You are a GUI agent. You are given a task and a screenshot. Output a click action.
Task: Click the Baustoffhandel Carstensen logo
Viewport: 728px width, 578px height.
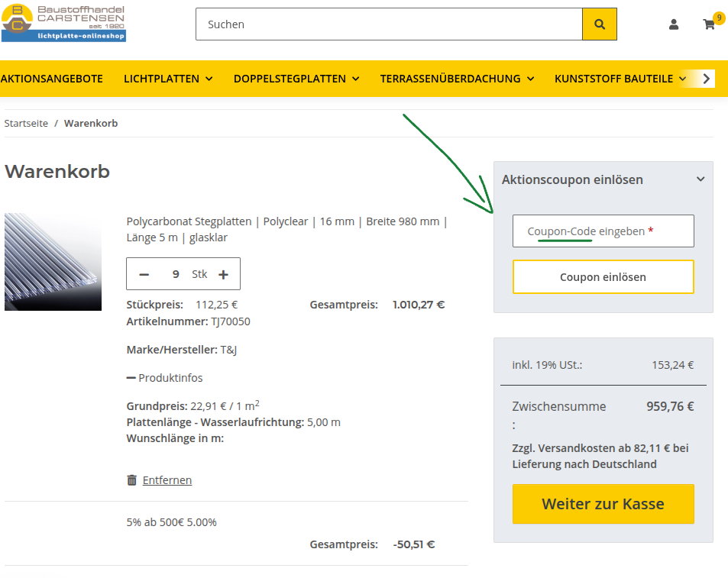coord(63,23)
